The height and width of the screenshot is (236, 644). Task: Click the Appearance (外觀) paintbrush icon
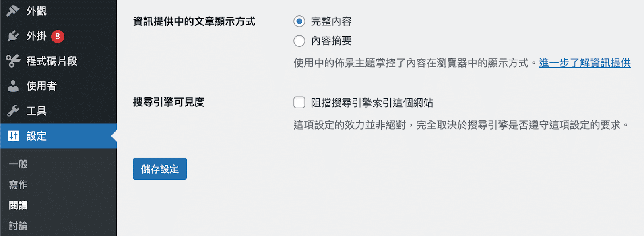click(x=13, y=11)
